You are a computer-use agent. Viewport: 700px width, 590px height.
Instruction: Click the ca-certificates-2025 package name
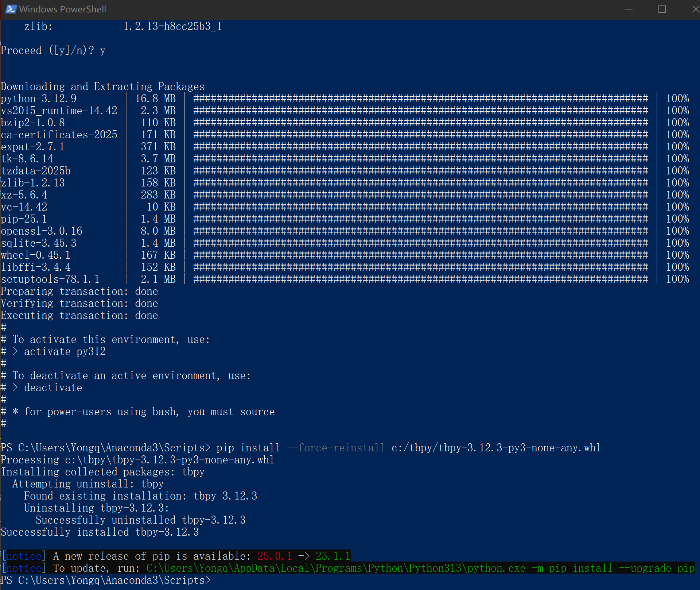point(59,135)
